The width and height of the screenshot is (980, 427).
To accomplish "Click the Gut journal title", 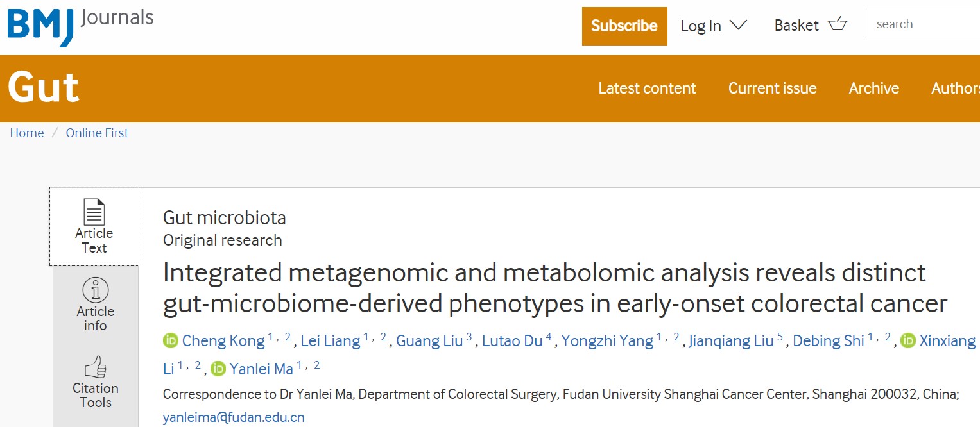I will pos(43,88).
